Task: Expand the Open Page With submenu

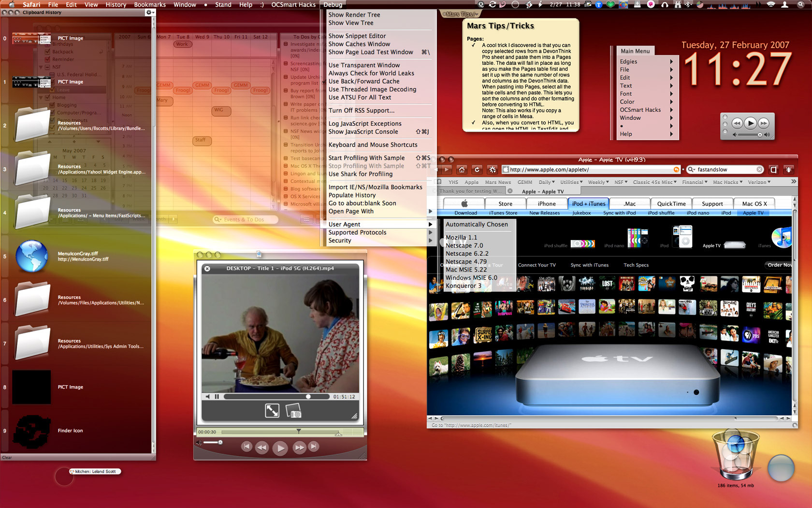Action: click(x=379, y=211)
